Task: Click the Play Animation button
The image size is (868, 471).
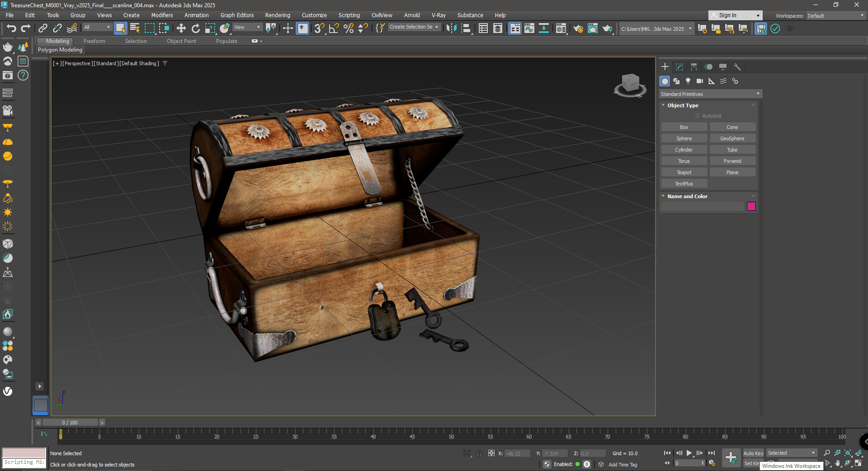Action: 689,453
